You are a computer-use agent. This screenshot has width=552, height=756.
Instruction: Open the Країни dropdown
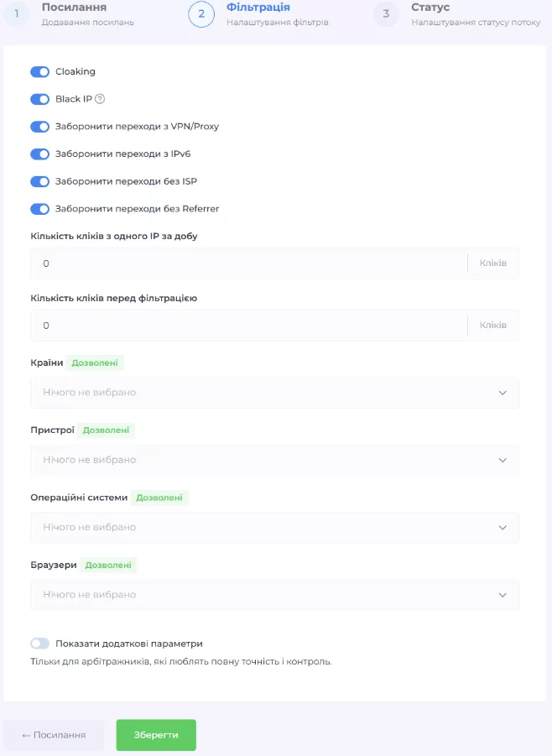pos(274,393)
